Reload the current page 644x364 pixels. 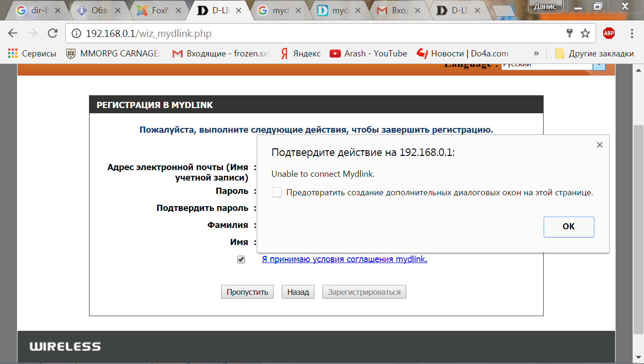(53, 33)
